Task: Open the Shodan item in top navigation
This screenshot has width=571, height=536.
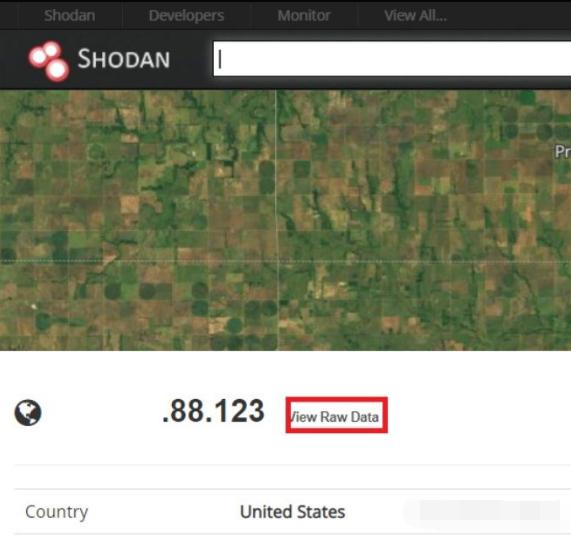Action: pos(70,16)
